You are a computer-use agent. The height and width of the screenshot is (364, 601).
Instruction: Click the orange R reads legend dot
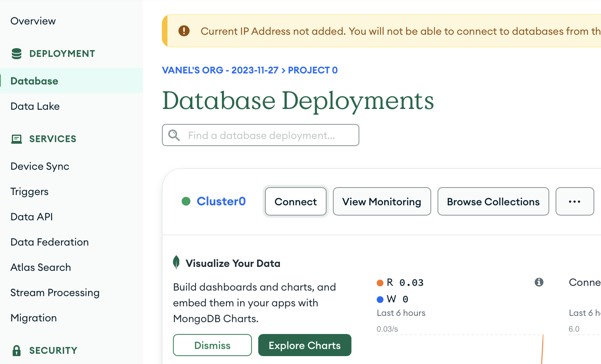click(x=380, y=283)
